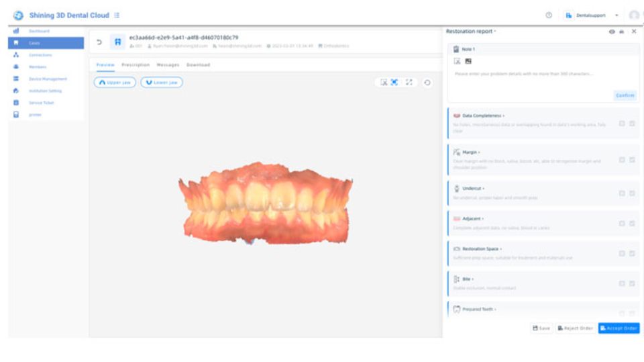Open the Download tab
This screenshot has height=362, width=644.
tap(198, 65)
